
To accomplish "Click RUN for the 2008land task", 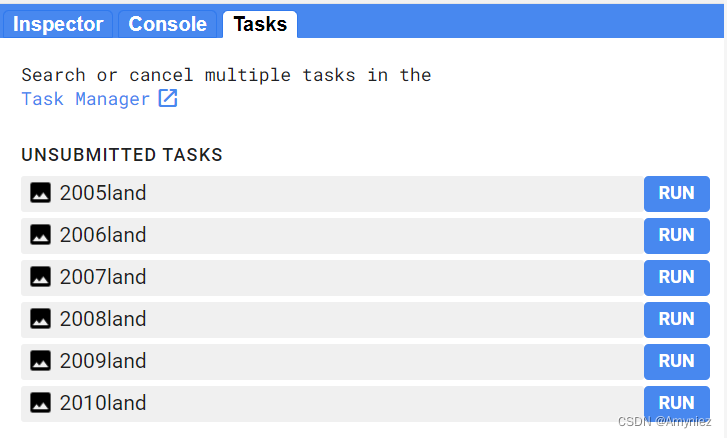I will [676, 319].
